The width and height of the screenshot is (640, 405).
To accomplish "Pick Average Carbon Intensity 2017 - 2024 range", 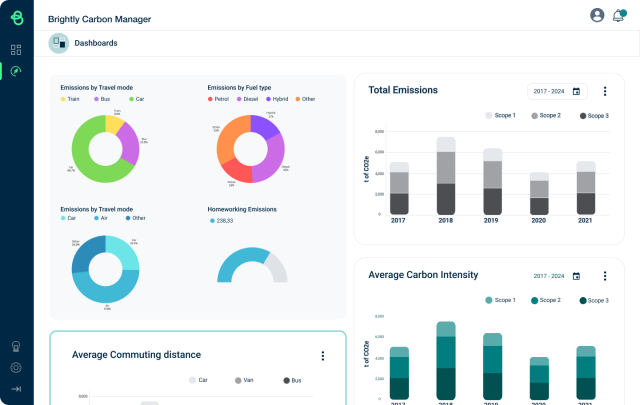I will pyautogui.click(x=557, y=276).
